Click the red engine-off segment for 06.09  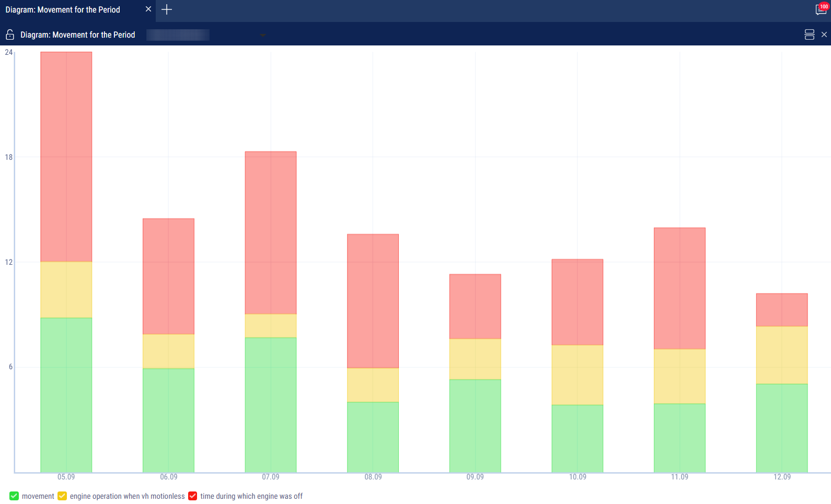(x=168, y=276)
